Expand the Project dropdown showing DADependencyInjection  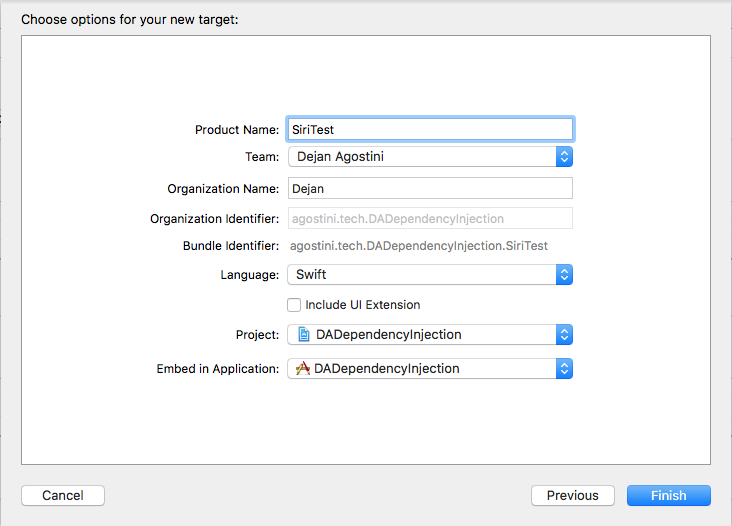click(x=420, y=335)
